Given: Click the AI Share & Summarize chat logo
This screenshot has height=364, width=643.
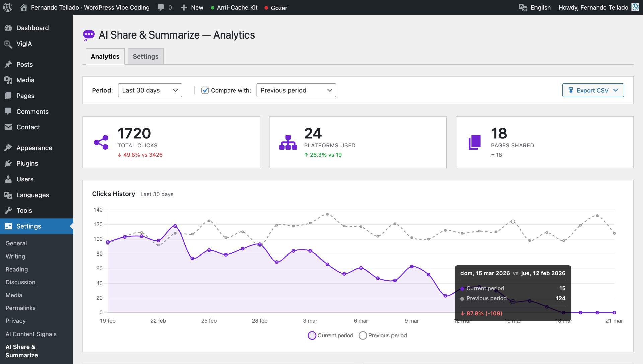Looking at the screenshot, I should pyautogui.click(x=89, y=35).
